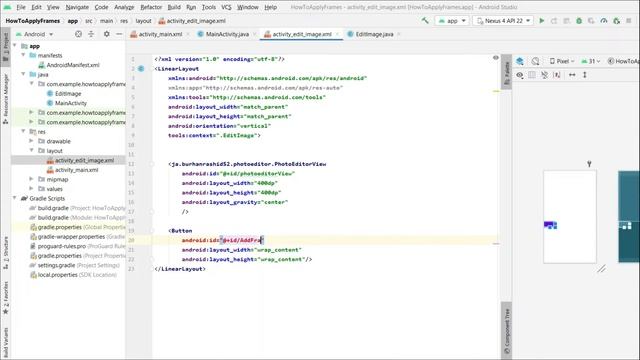Open the File menu
Image resolution: width=640 pixels, height=360 pixels.
tap(21, 7)
